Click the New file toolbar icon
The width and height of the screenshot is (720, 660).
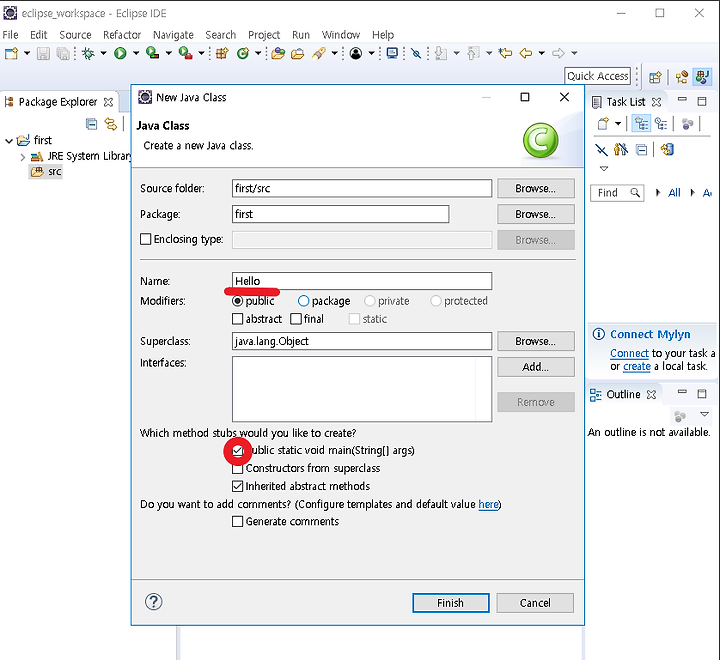pos(11,53)
